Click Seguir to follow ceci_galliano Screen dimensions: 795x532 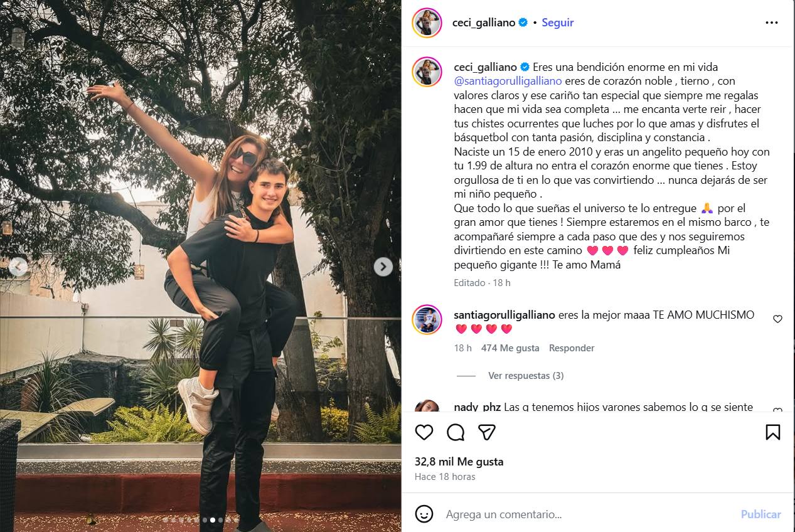[558, 23]
